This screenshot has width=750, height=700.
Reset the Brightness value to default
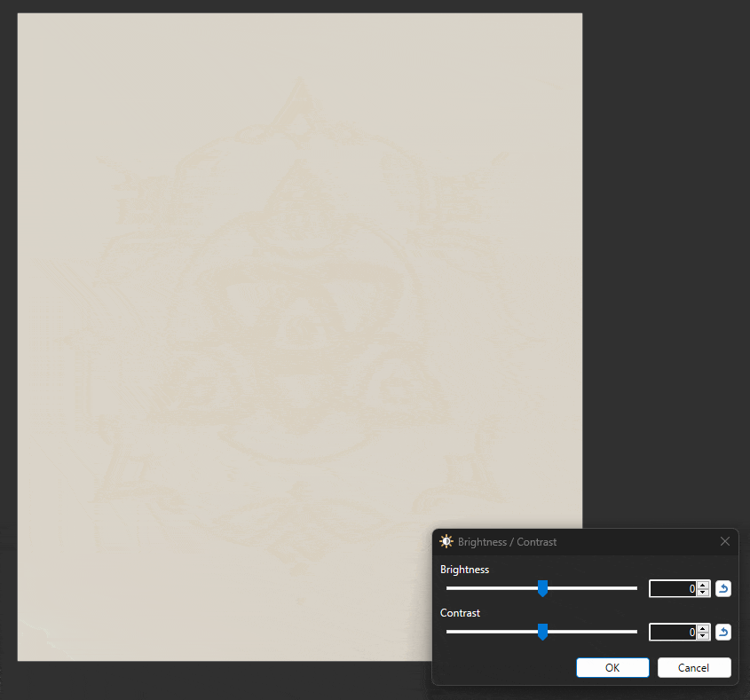click(723, 588)
